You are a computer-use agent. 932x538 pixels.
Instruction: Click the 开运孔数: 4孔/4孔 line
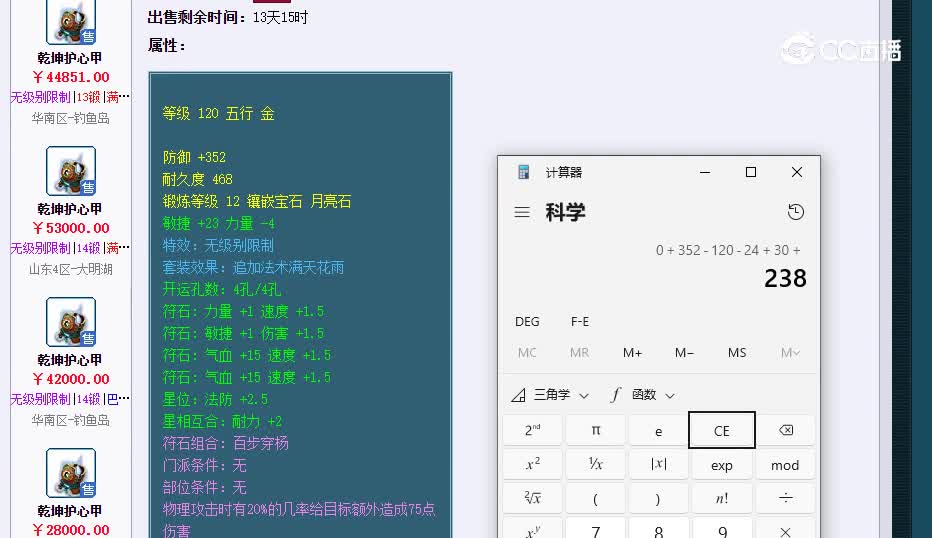point(222,290)
